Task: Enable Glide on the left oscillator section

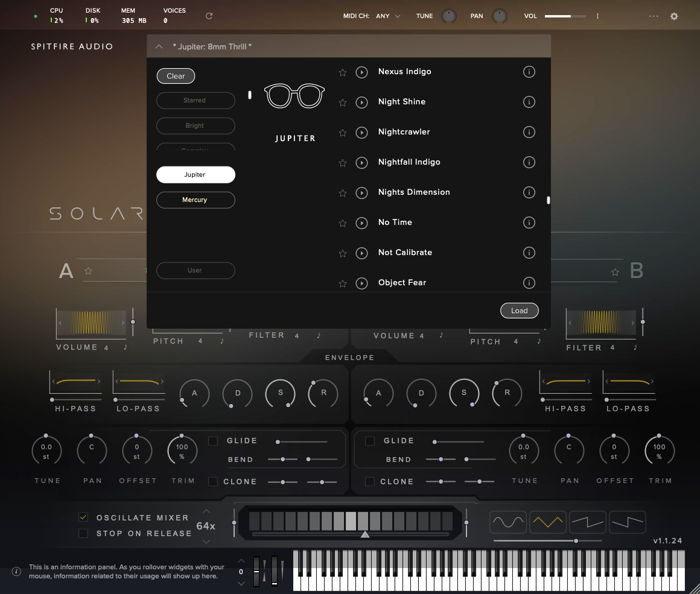Action: pyautogui.click(x=213, y=441)
